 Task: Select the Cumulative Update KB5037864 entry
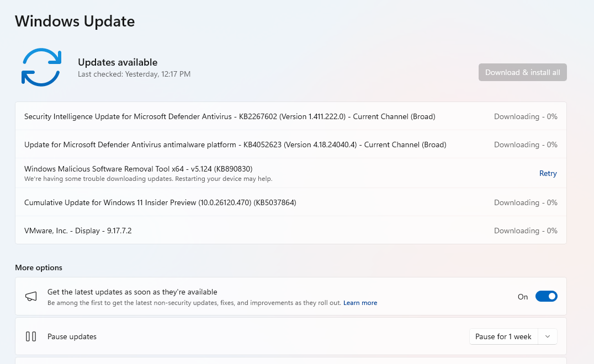(x=160, y=202)
